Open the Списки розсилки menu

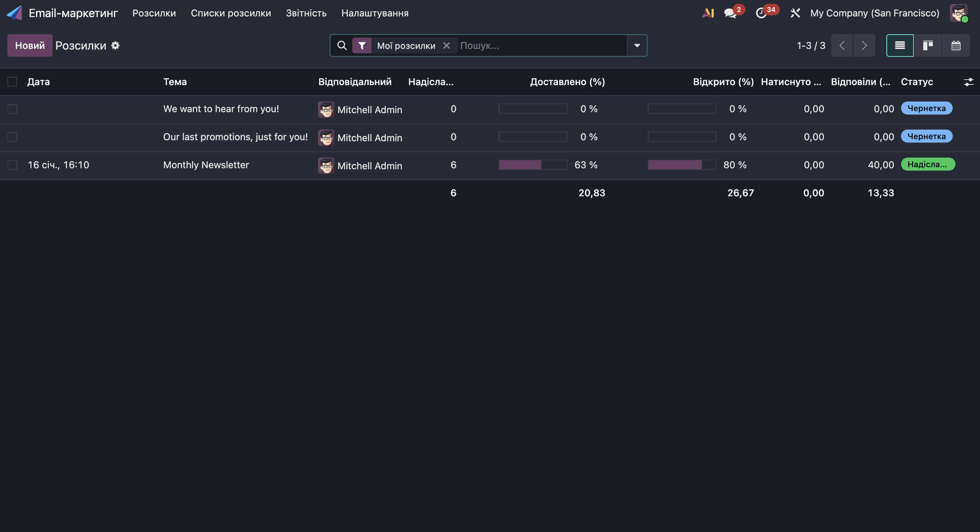[231, 13]
